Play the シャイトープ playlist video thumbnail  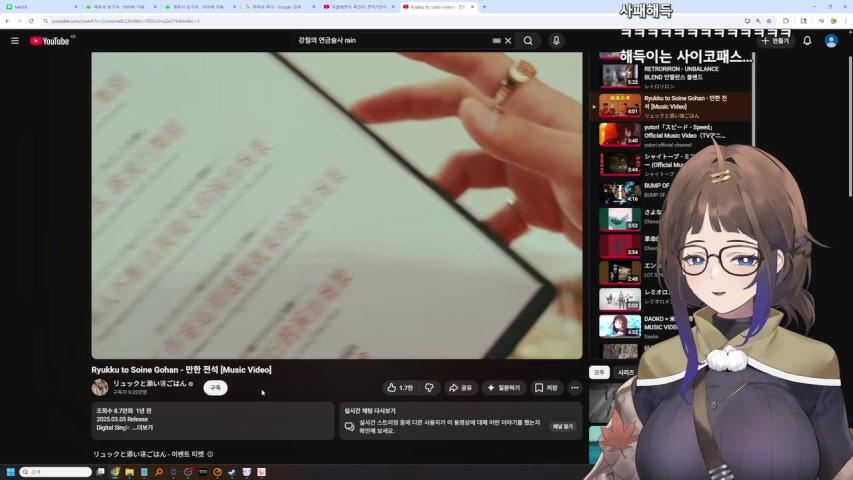620,164
